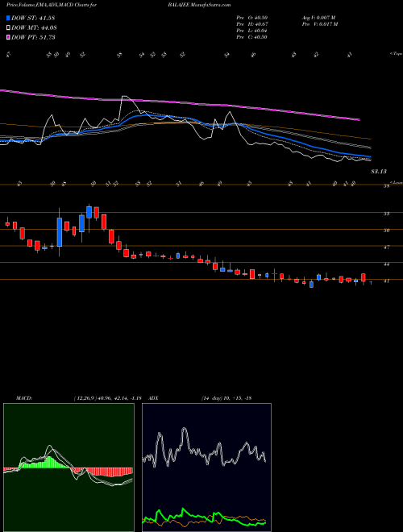
Task: Click the 53 price axis label
Action: pyautogui.click(x=386, y=214)
